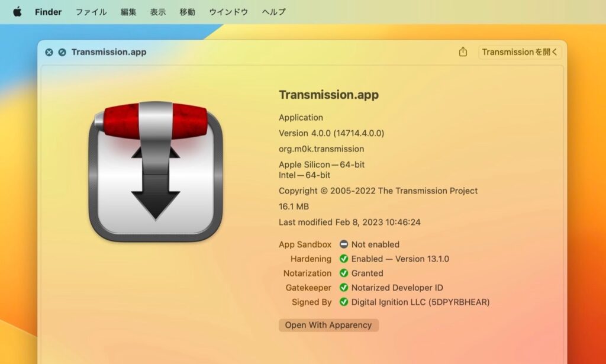
Task: Click the checkmark icon next to Signed By
Action: coord(344,302)
